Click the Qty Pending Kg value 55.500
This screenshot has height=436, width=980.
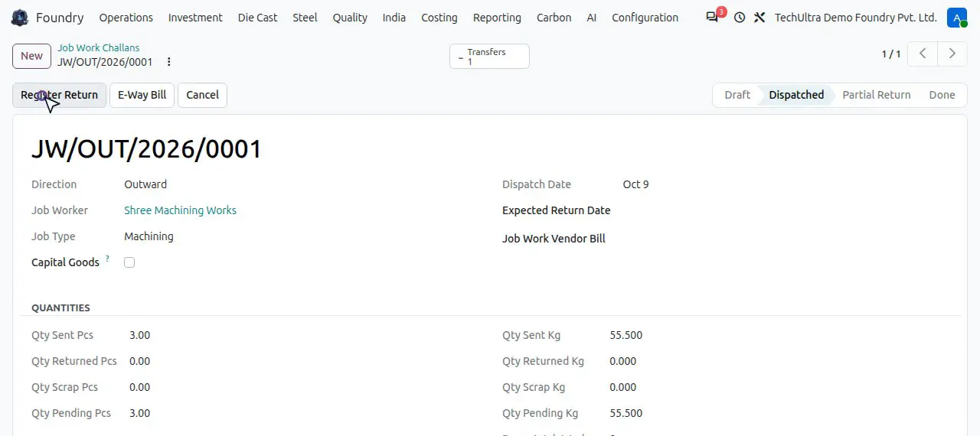(626, 413)
